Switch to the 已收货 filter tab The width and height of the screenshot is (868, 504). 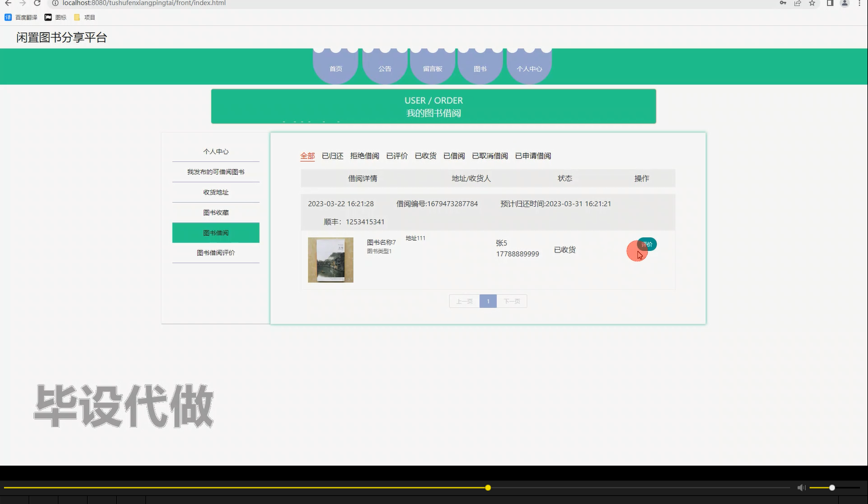(425, 155)
